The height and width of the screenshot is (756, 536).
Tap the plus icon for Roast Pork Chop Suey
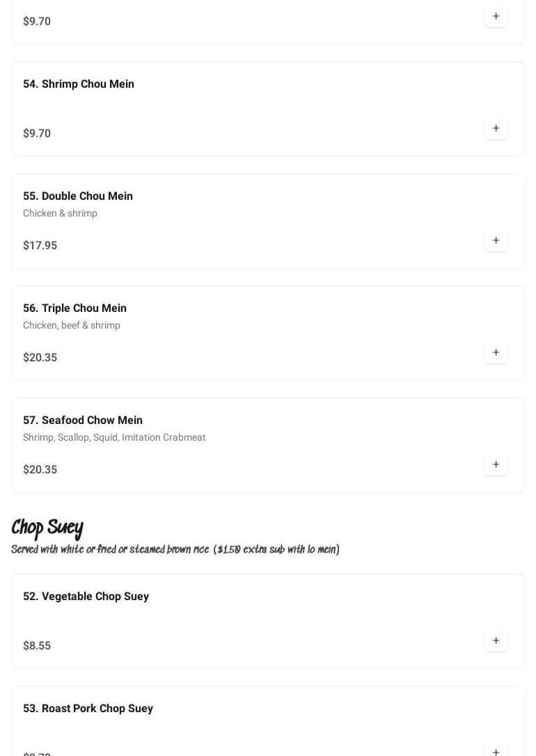[x=496, y=750]
